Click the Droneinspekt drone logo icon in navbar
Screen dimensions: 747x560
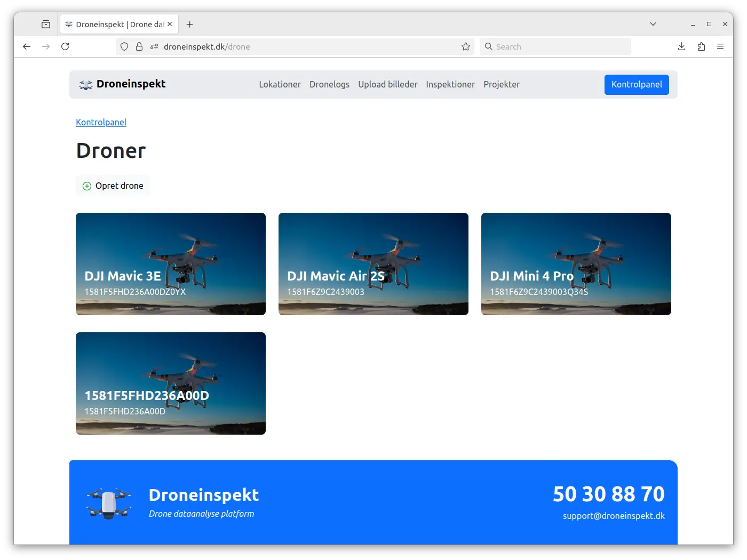click(86, 84)
